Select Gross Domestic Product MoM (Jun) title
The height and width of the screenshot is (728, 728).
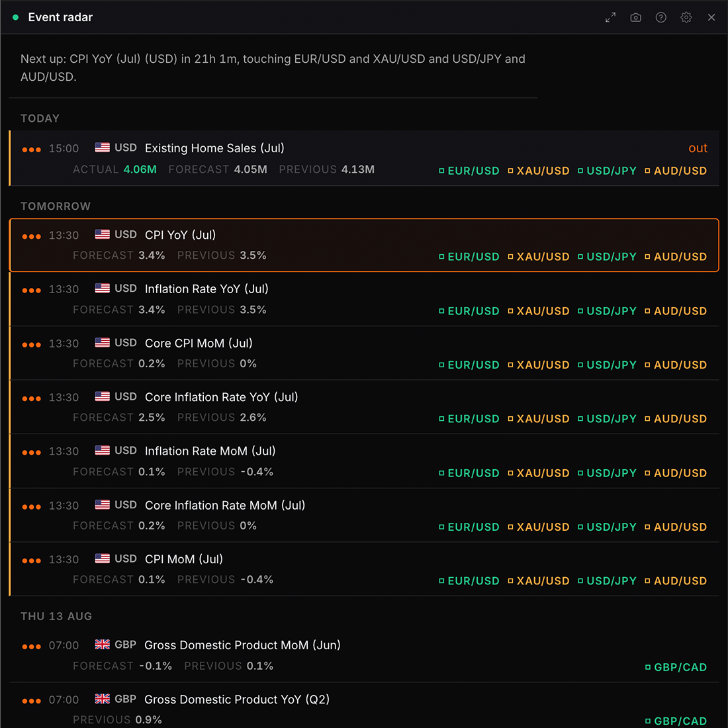click(242, 645)
